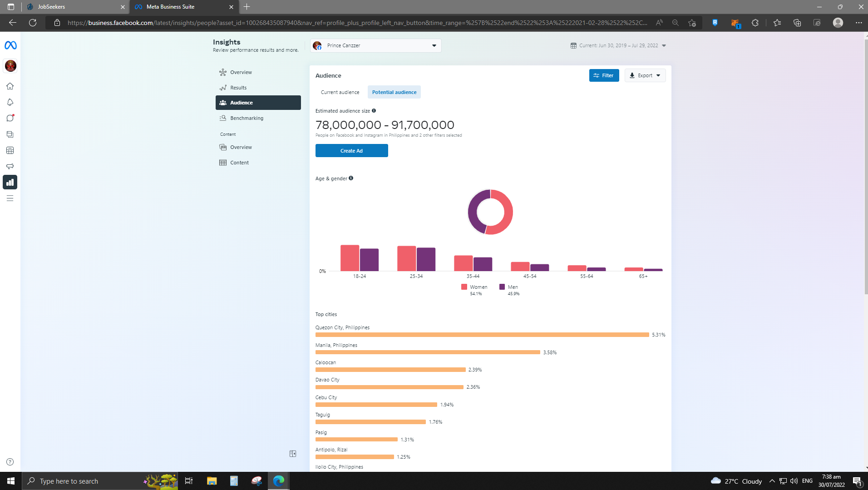Open the Extensions puzzle icon

point(755,23)
